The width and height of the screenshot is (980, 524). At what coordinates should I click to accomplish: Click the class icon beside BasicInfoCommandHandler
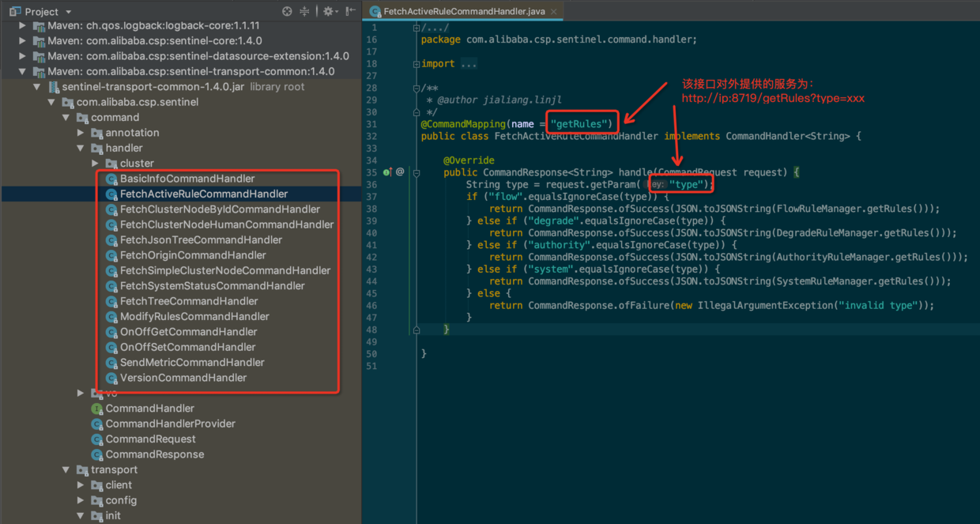pos(111,179)
